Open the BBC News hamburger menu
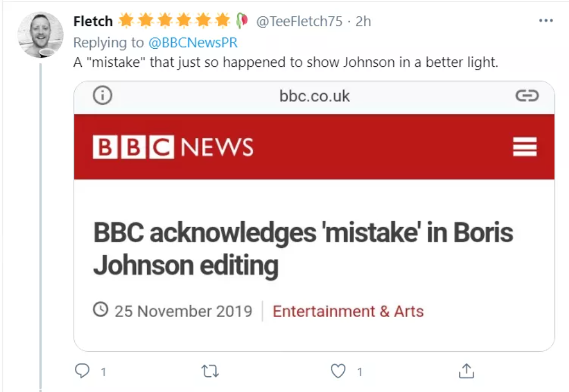This screenshot has height=392, width=569. click(x=524, y=147)
